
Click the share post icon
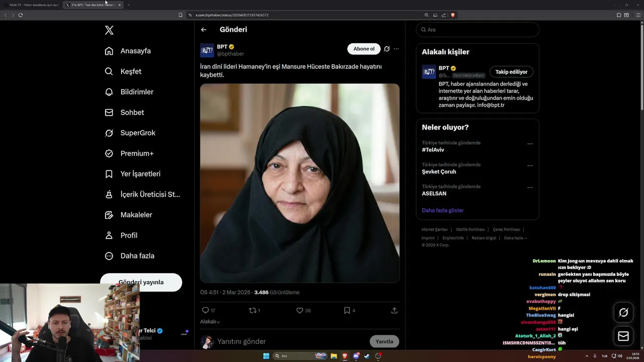coord(394,310)
